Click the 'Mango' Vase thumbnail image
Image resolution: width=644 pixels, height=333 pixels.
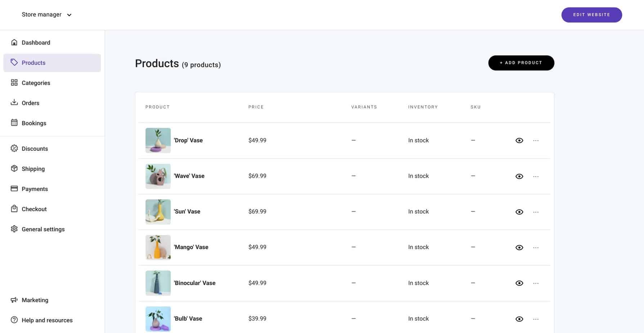tap(158, 248)
